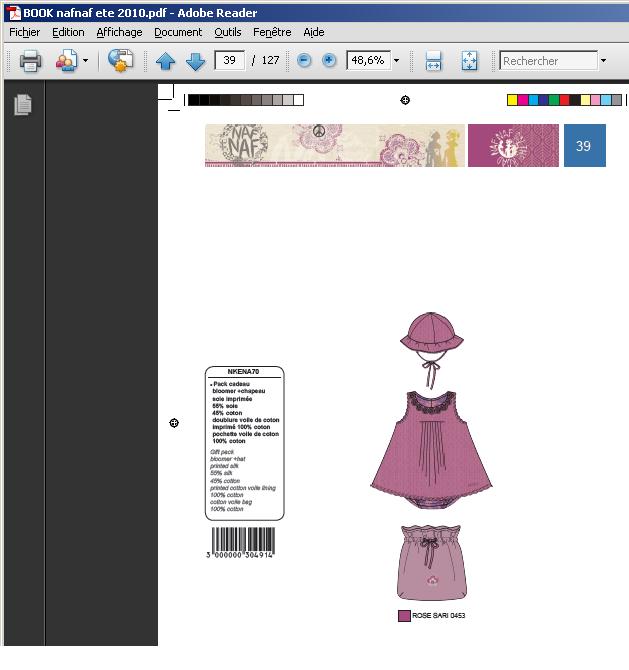Open the Outils menu
The height and width of the screenshot is (670, 629).
tap(227, 32)
